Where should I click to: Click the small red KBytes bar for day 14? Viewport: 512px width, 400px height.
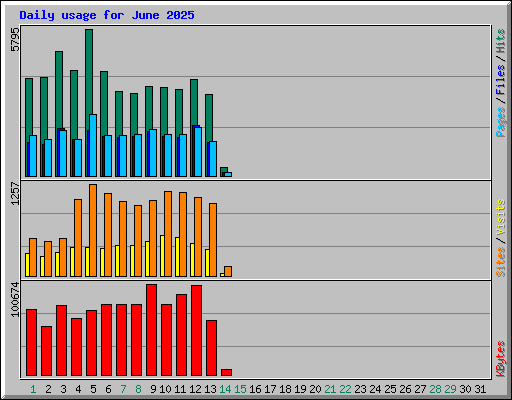227,372
